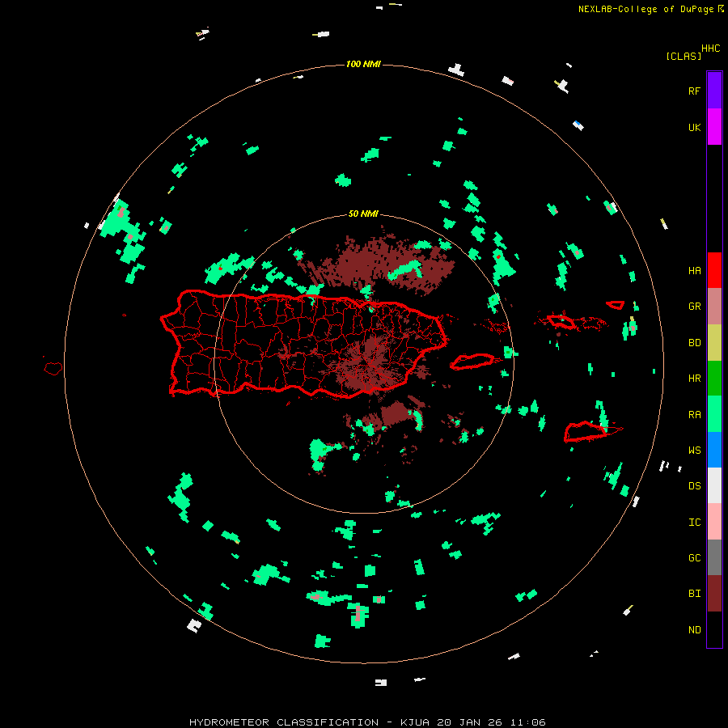Click the HA legend label
The height and width of the screenshot is (728, 728).
[x=694, y=271]
